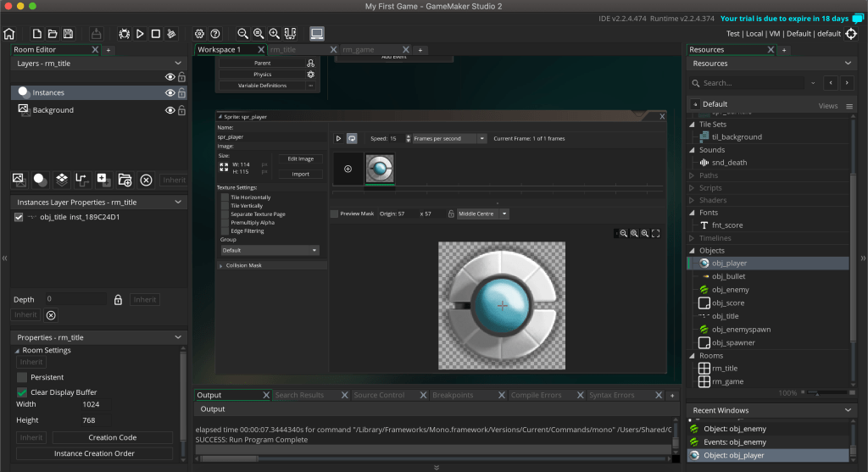Enable the Persistent room checkbox

point(22,377)
